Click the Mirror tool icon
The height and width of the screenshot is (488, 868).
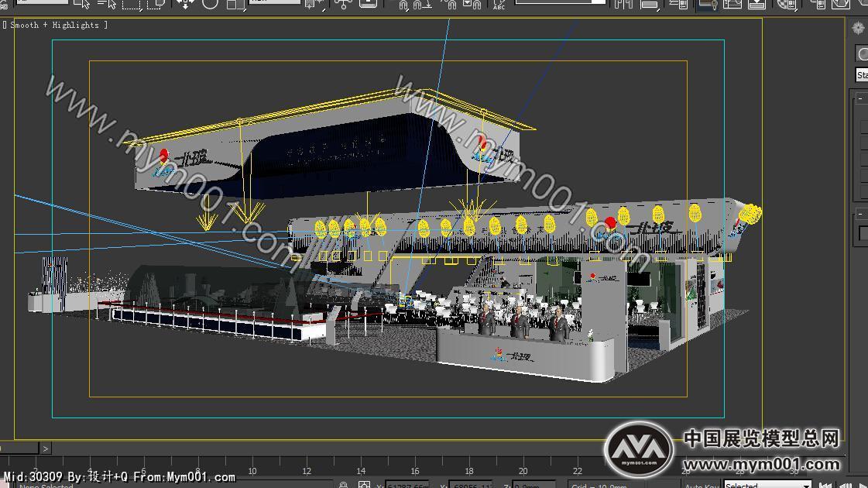pyautogui.click(x=623, y=4)
